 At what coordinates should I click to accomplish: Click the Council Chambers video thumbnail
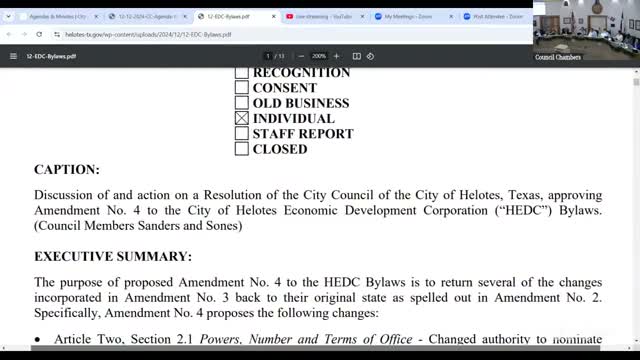coord(587,31)
